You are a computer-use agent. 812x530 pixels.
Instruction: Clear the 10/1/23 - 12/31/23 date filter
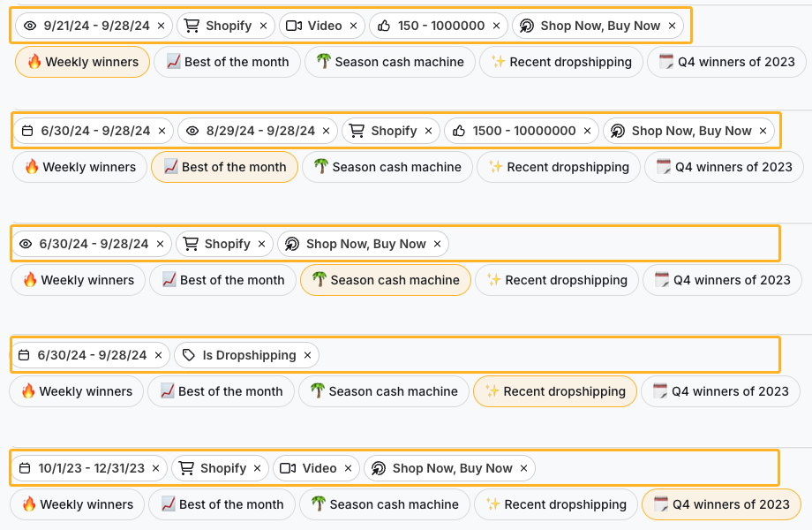(x=155, y=468)
